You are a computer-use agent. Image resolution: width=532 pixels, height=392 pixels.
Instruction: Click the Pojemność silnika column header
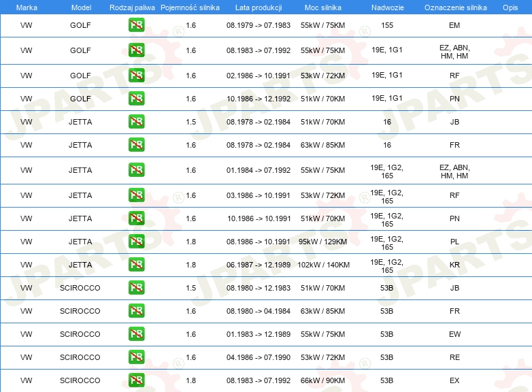coord(190,7)
